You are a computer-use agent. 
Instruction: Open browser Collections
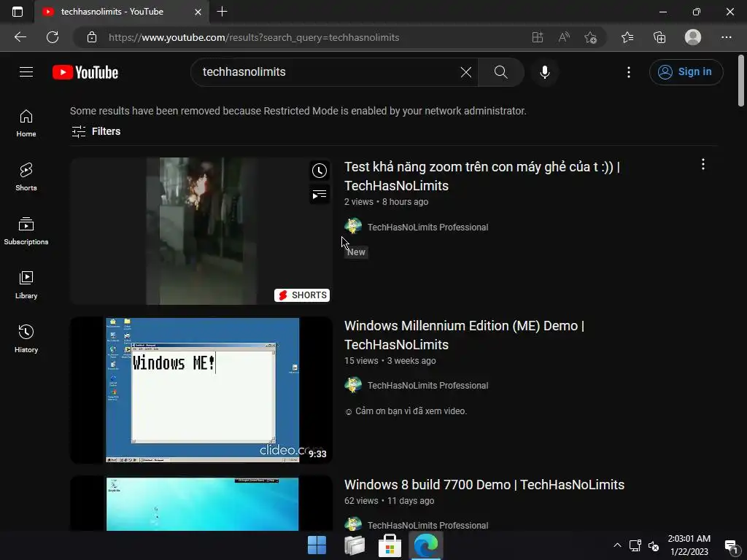(x=659, y=37)
